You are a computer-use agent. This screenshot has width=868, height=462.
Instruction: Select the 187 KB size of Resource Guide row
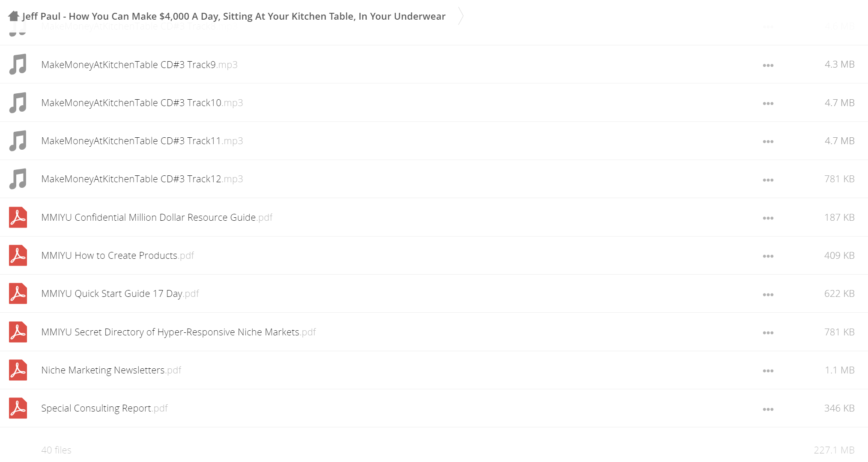click(x=839, y=217)
